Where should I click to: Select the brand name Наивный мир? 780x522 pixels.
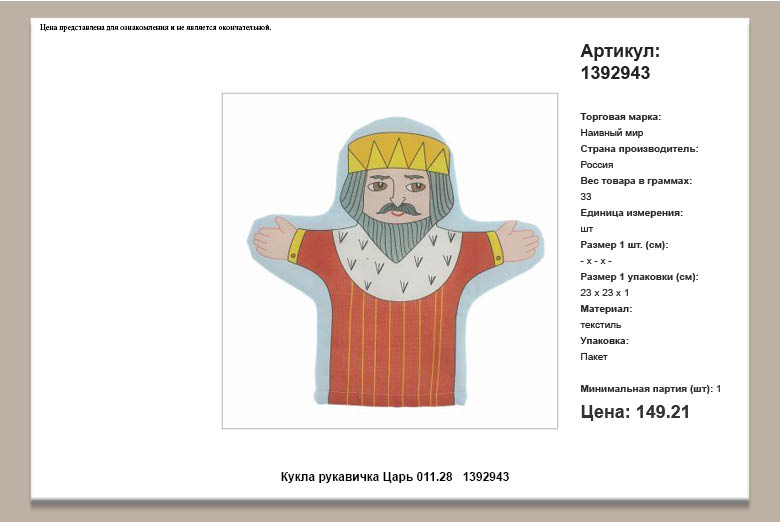pos(611,133)
